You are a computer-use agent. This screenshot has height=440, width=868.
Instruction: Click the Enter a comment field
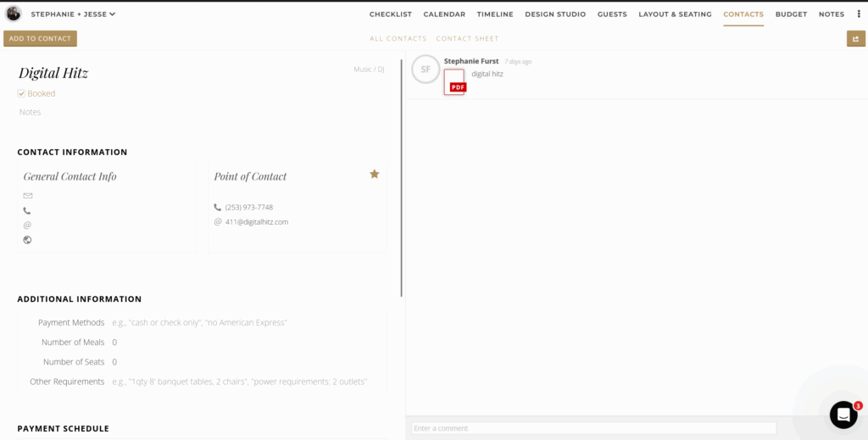point(593,428)
